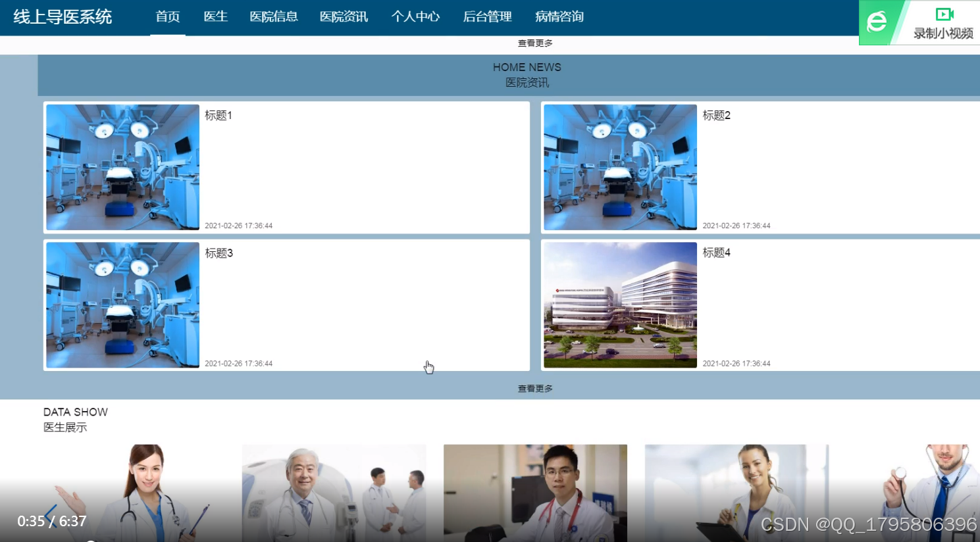Open the 医生 doctors menu item

click(216, 17)
